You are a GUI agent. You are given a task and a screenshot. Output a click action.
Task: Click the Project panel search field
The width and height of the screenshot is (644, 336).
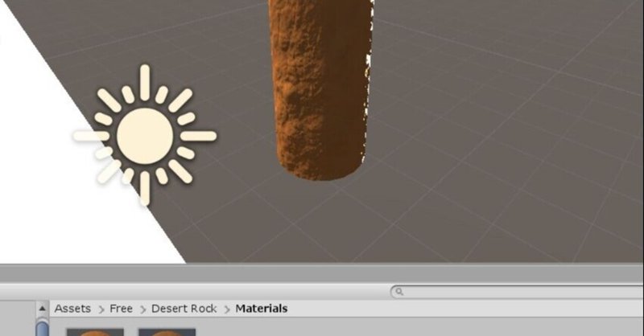coord(517,292)
